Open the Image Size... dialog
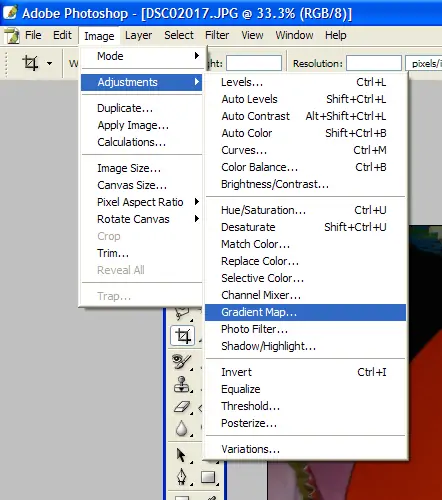 click(x=142, y=168)
